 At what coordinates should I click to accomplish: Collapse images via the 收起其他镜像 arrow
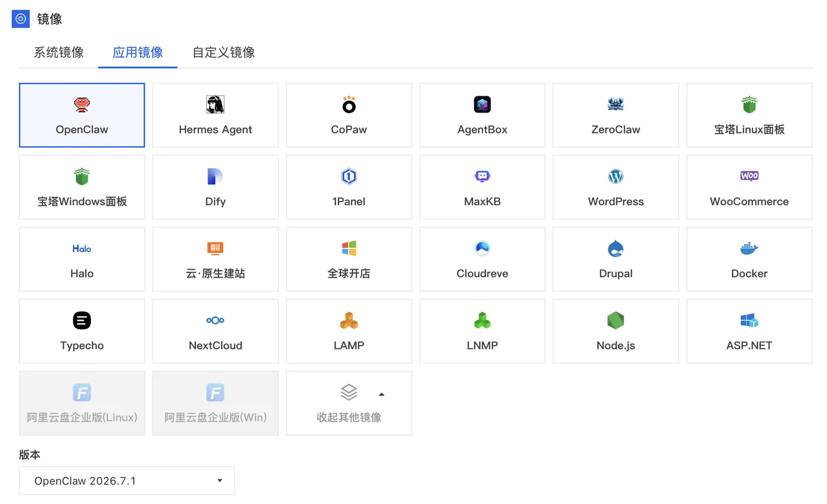pos(382,394)
